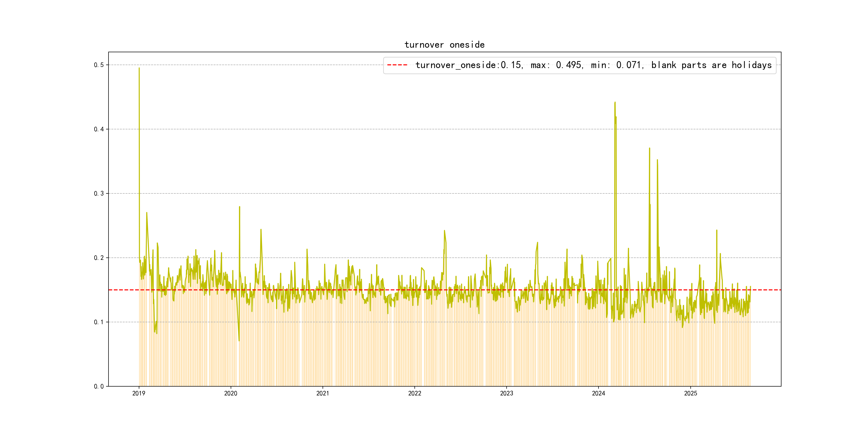868x434 pixels.
Task: Click the 2022 x-axis label
Action: coord(414,393)
